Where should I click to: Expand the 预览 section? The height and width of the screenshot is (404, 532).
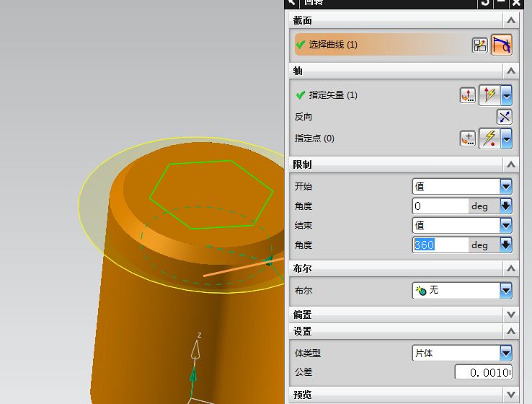[511, 395]
